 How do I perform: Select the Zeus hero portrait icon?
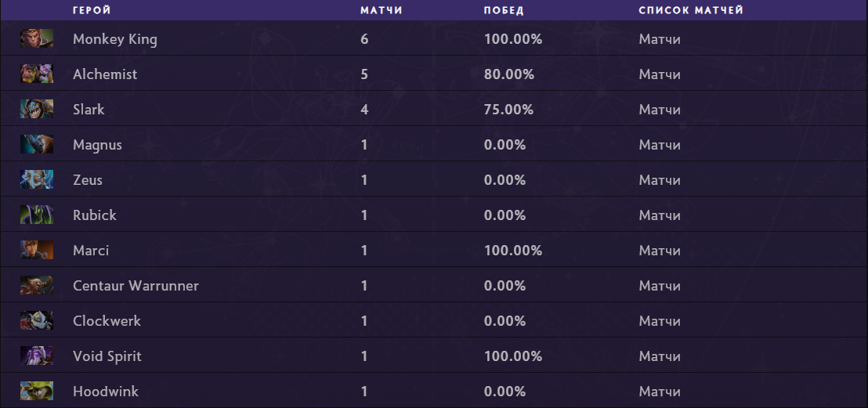tap(37, 180)
